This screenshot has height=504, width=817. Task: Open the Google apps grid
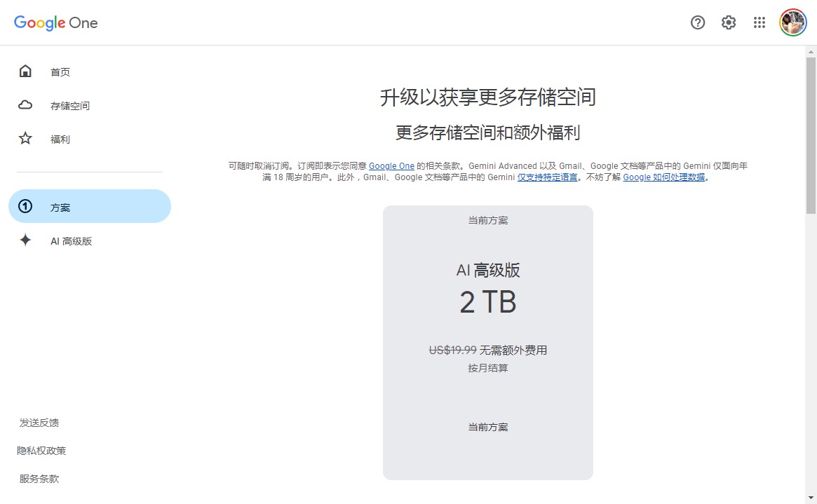click(x=759, y=22)
